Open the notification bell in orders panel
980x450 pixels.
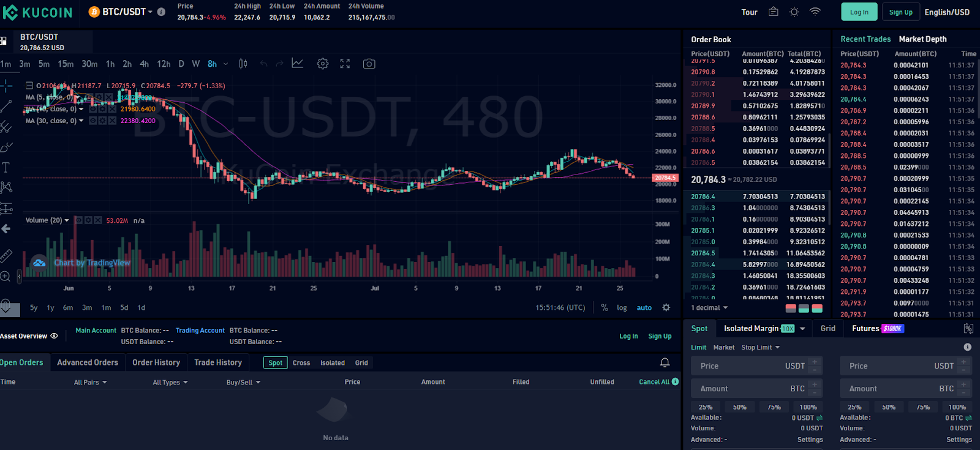coord(665,362)
